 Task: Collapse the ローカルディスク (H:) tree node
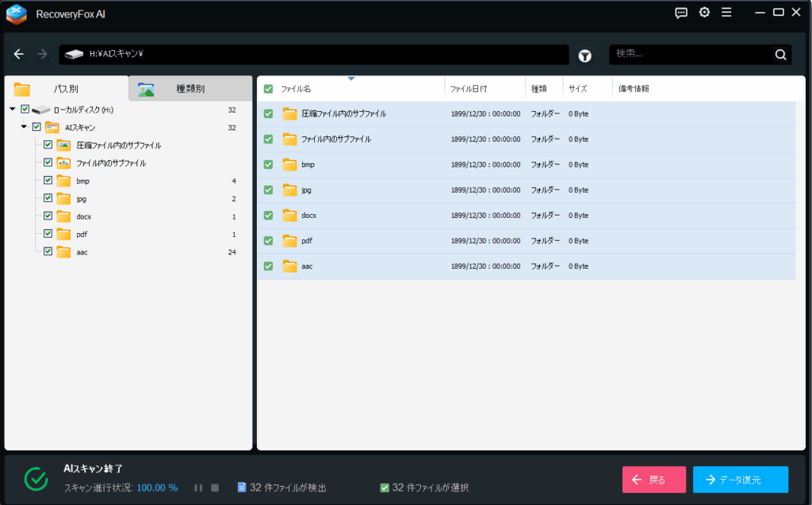click(13, 109)
